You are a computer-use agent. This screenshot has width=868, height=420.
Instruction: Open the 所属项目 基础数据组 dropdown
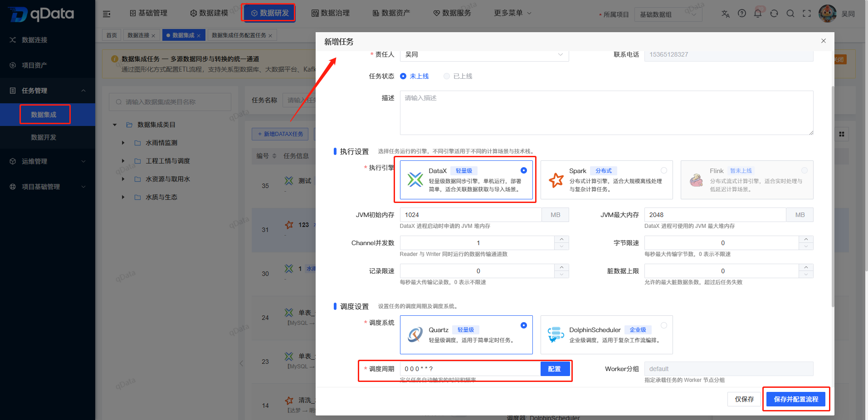click(668, 14)
